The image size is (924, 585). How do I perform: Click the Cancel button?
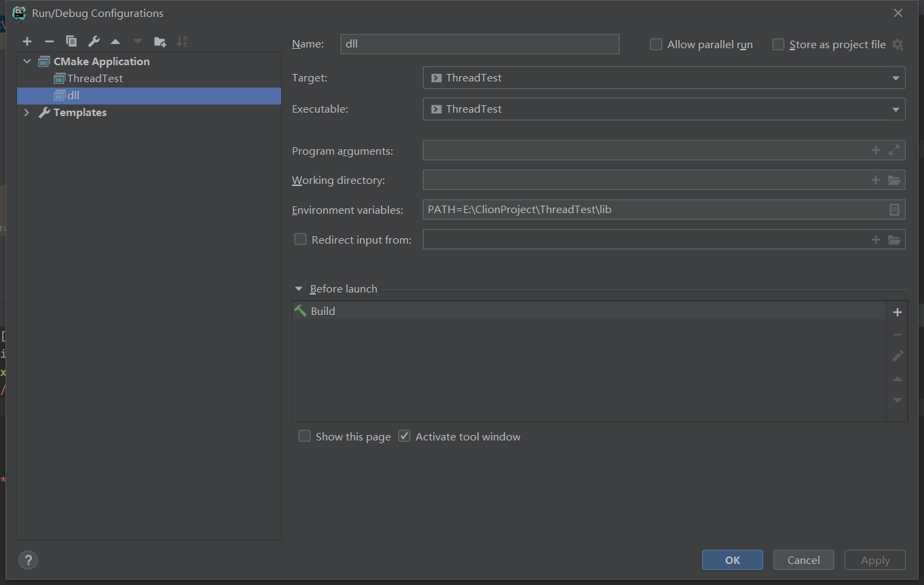click(803, 560)
